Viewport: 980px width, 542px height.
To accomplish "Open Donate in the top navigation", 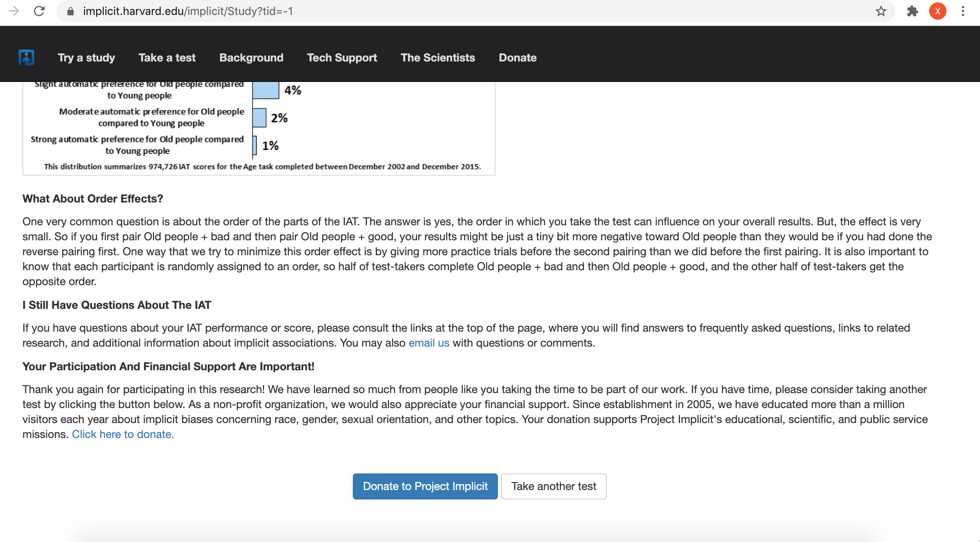I will 518,58.
